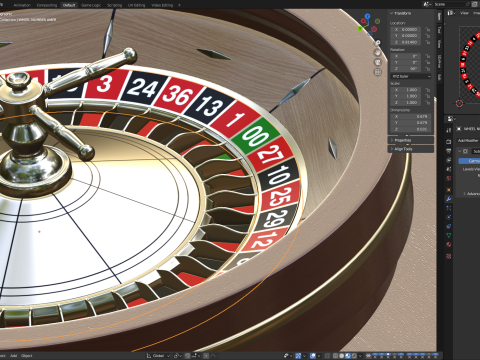480x360 pixels.
Task: Add a new workspace with plus button
Action: point(179,5)
